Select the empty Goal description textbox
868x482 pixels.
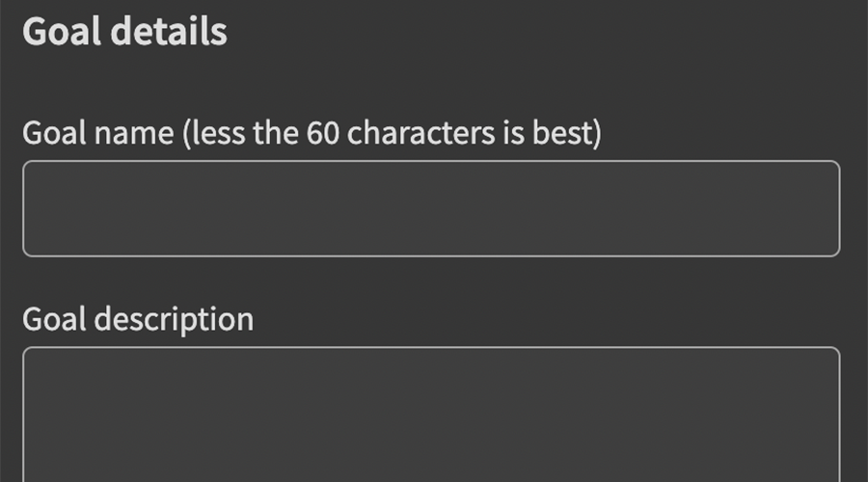[431, 415]
